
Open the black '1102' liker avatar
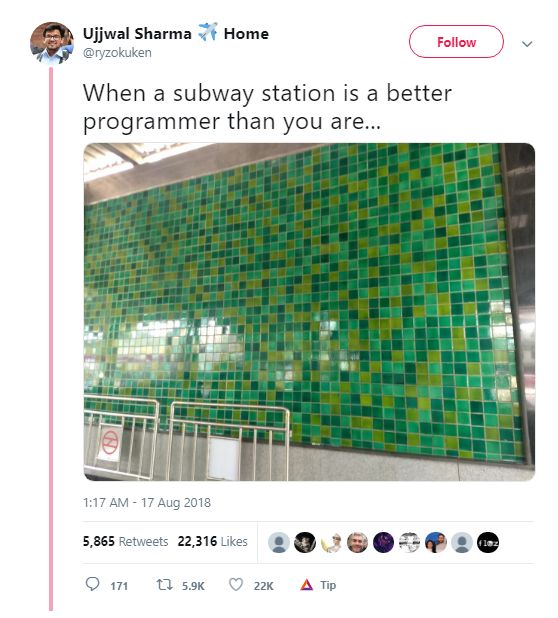tap(488, 542)
